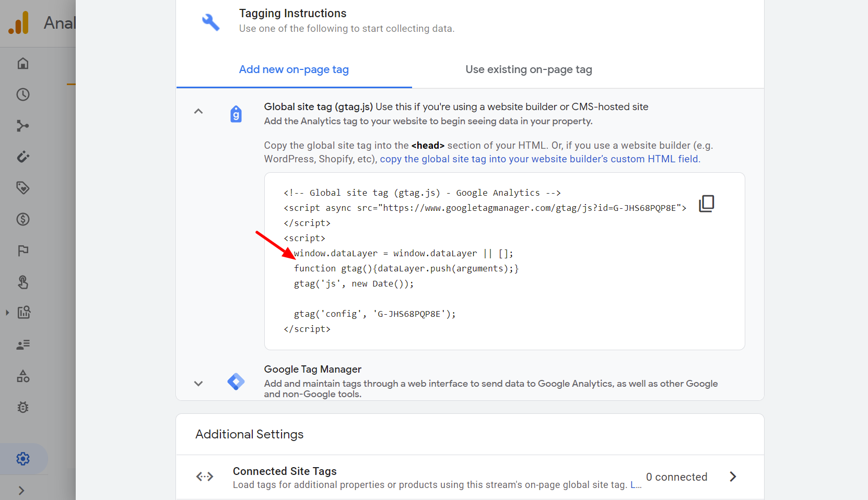868x500 pixels.
Task: Click the Global site tag (gtag.js) heading
Action: pos(319,106)
